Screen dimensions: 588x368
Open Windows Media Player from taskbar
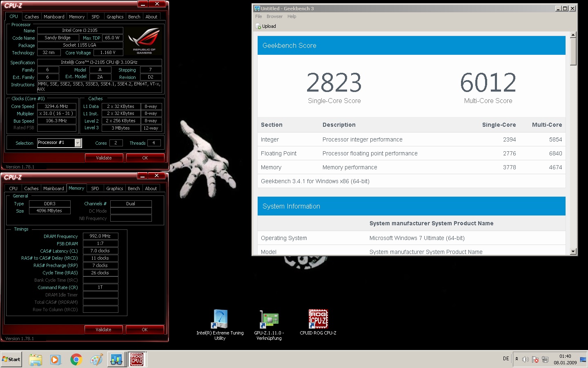pos(56,359)
